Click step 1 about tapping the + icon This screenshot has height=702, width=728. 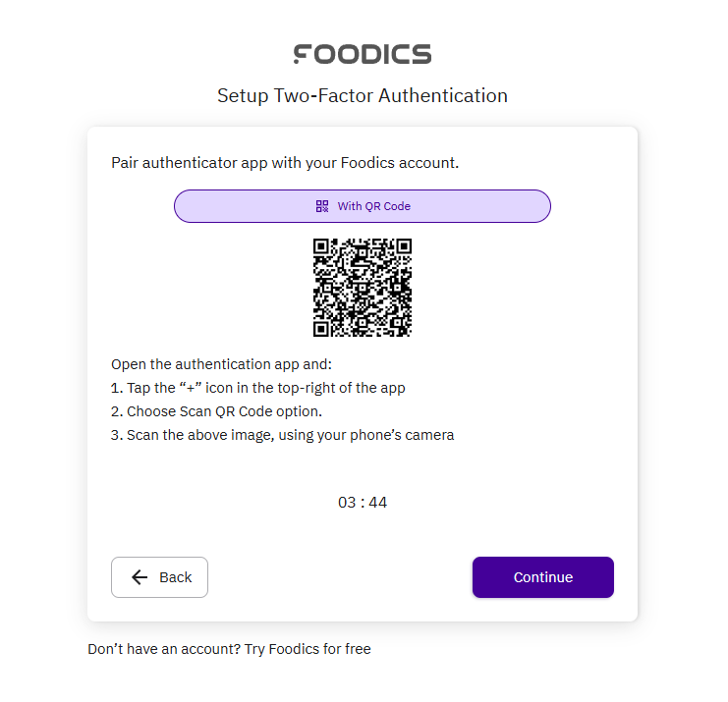pyautogui.click(x=258, y=388)
